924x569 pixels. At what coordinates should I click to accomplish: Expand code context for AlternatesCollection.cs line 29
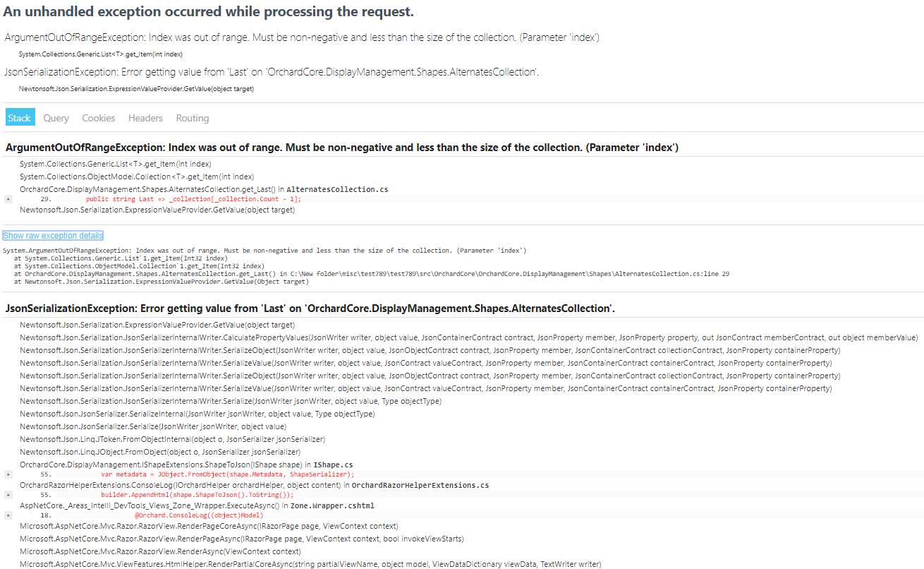pyautogui.click(x=8, y=199)
